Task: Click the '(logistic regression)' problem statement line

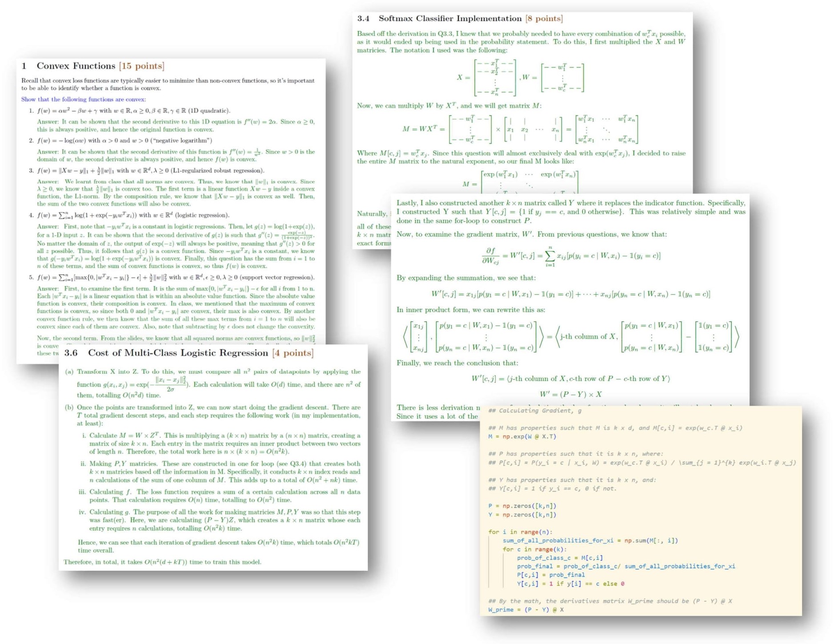Action: coord(129,215)
